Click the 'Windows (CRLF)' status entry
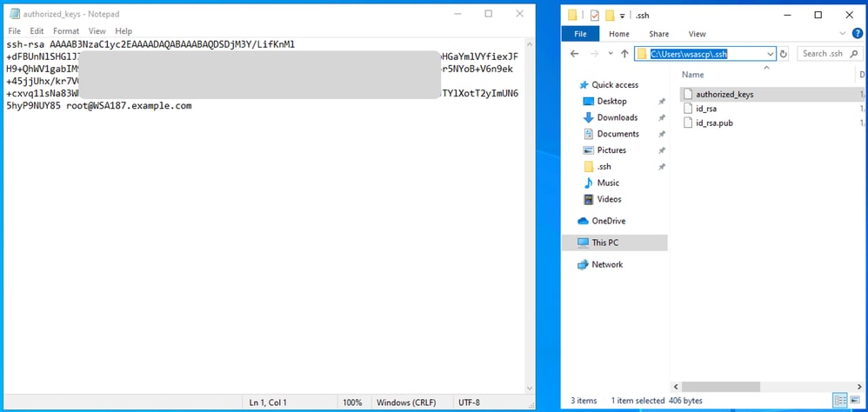Image resolution: width=868 pixels, height=412 pixels. [406, 402]
